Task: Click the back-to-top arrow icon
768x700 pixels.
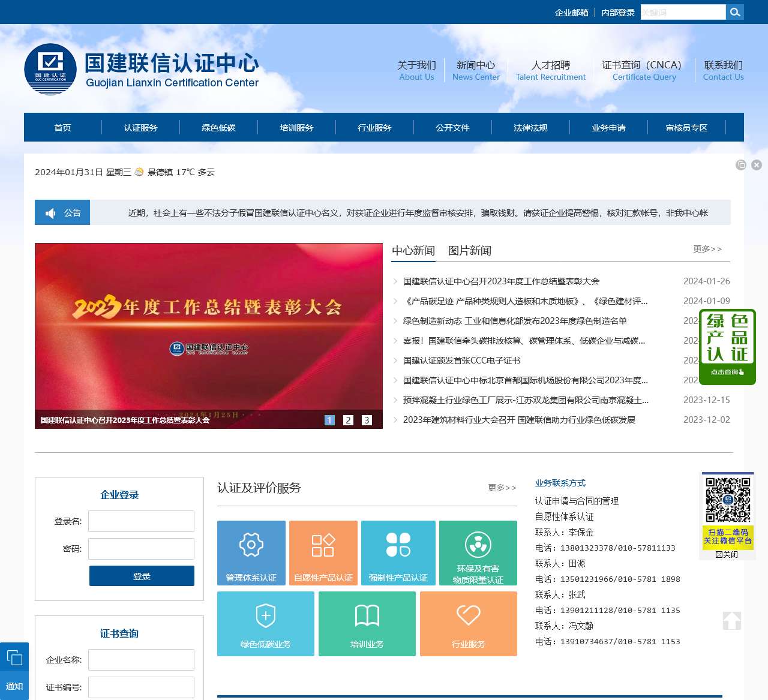Action: (732, 620)
